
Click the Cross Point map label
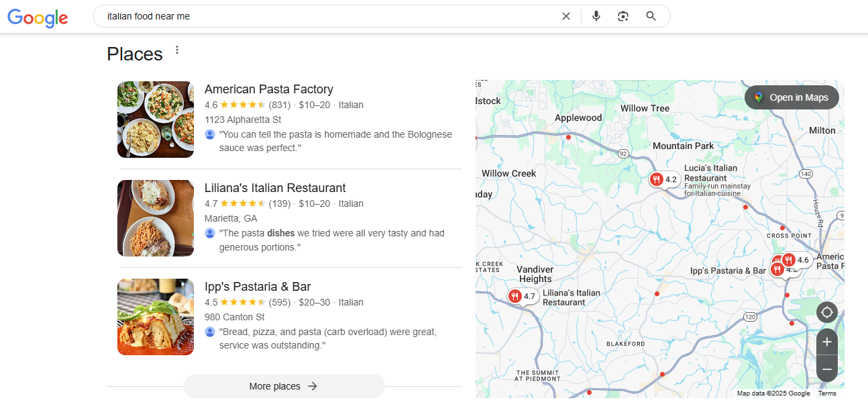(790, 236)
